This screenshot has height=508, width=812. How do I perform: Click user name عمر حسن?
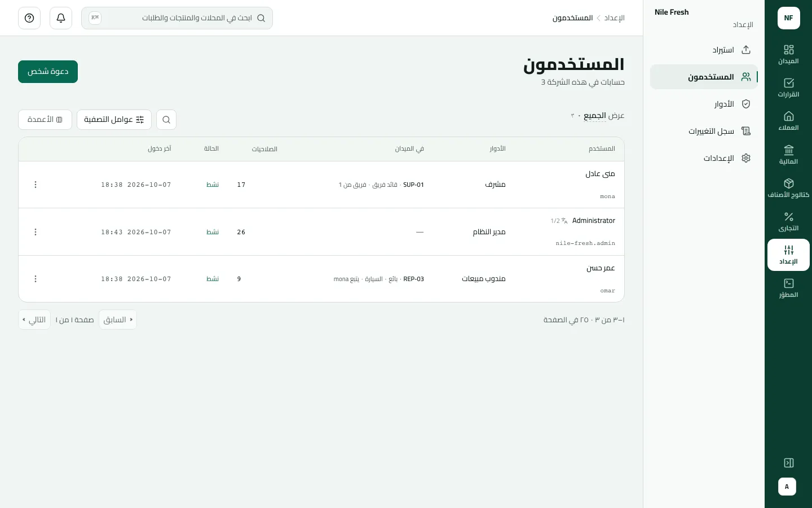(601, 268)
